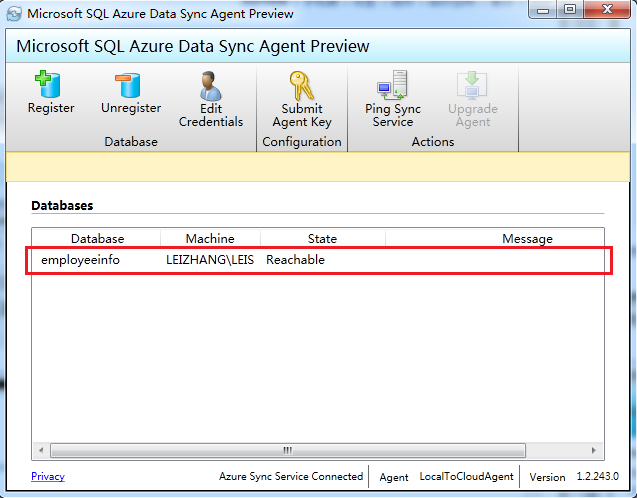The width and height of the screenshot is (637, 498).
Task: Maximize the Data Sync Agent window
Action: (570, 10)
